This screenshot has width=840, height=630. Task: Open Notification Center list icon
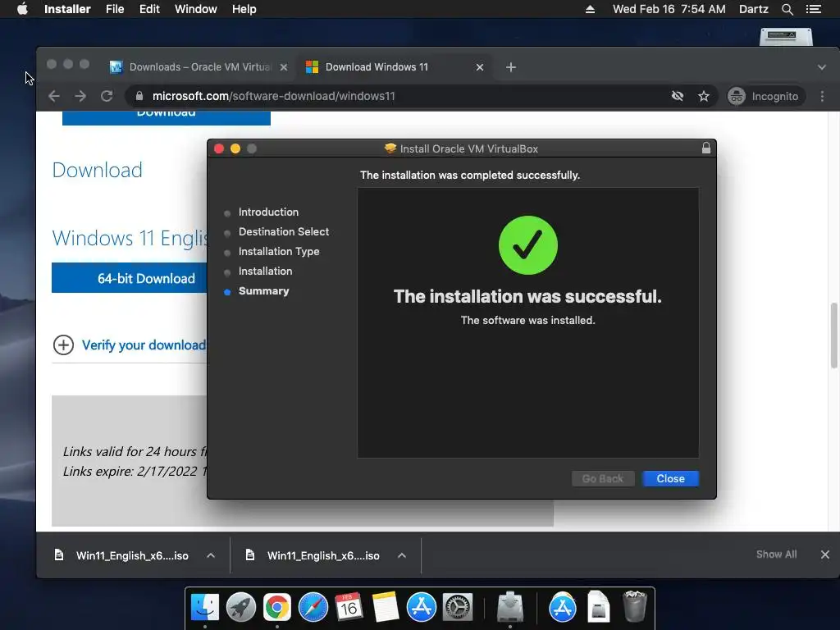(x=813, y=9)
